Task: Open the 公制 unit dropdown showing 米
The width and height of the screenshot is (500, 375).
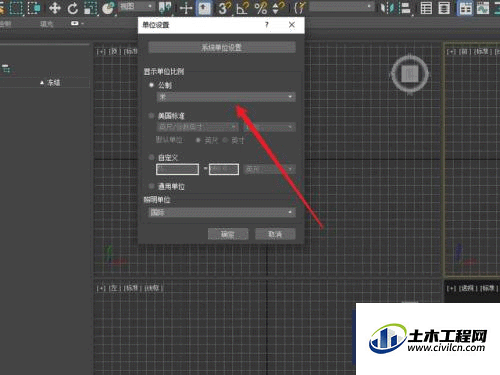Action: 226,97
